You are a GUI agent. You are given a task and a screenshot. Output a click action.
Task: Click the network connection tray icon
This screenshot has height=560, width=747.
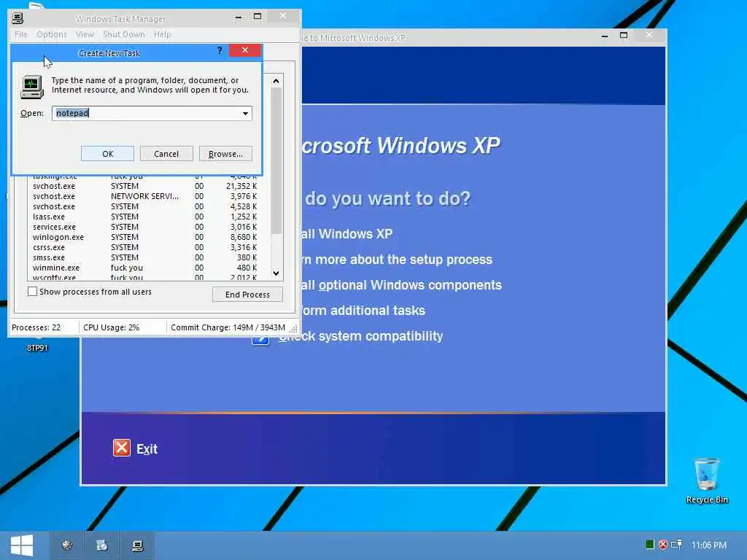point(676,544)
